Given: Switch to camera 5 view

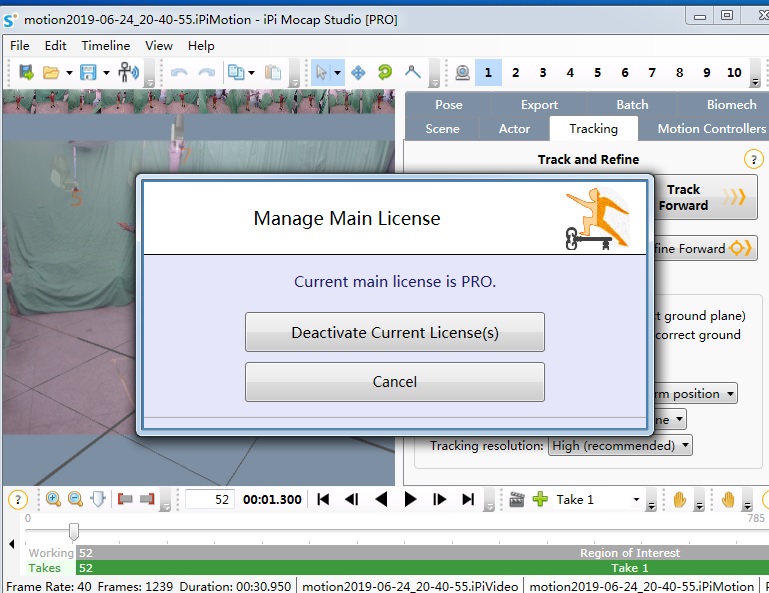Looking at the screenshot, I should 597,73.
